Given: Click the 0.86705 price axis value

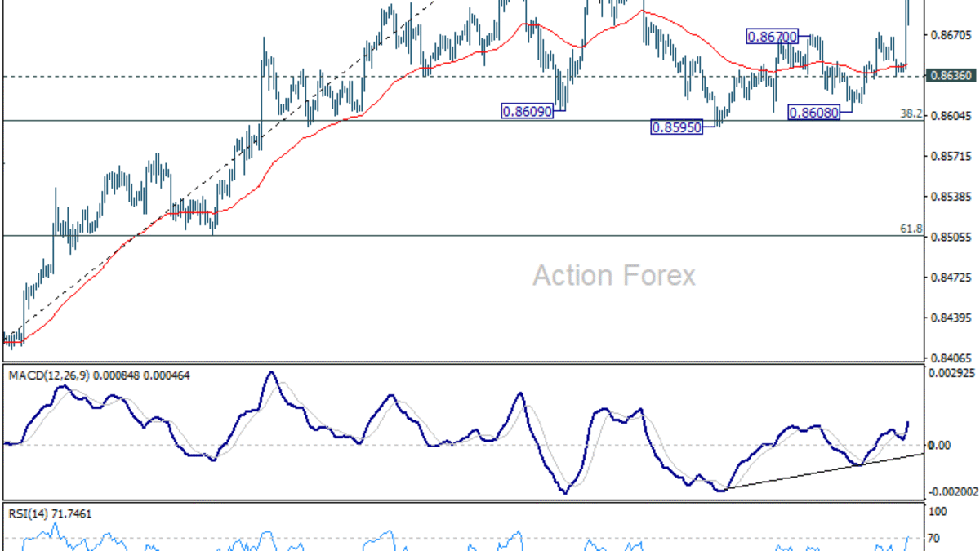Looking at the screenshot, I should pyautogui.click(x=950, y=35).
